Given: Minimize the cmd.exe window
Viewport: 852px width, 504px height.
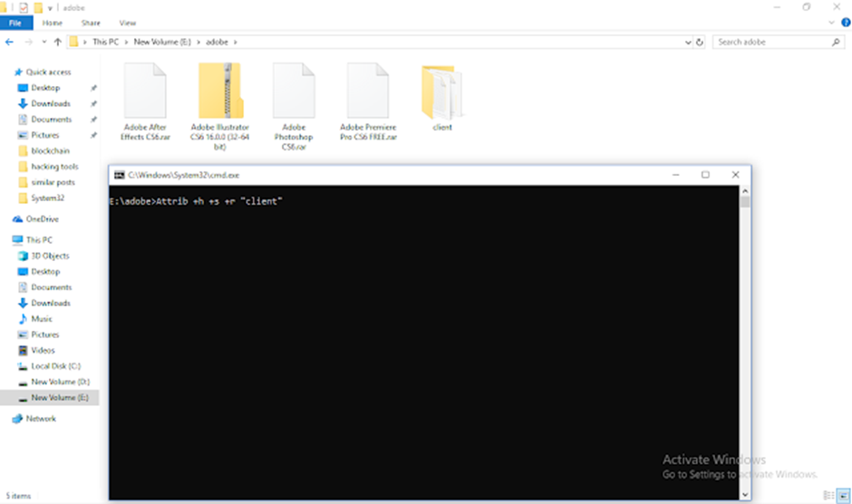Looking at the screenshot, I should click(x=676, y=175).
